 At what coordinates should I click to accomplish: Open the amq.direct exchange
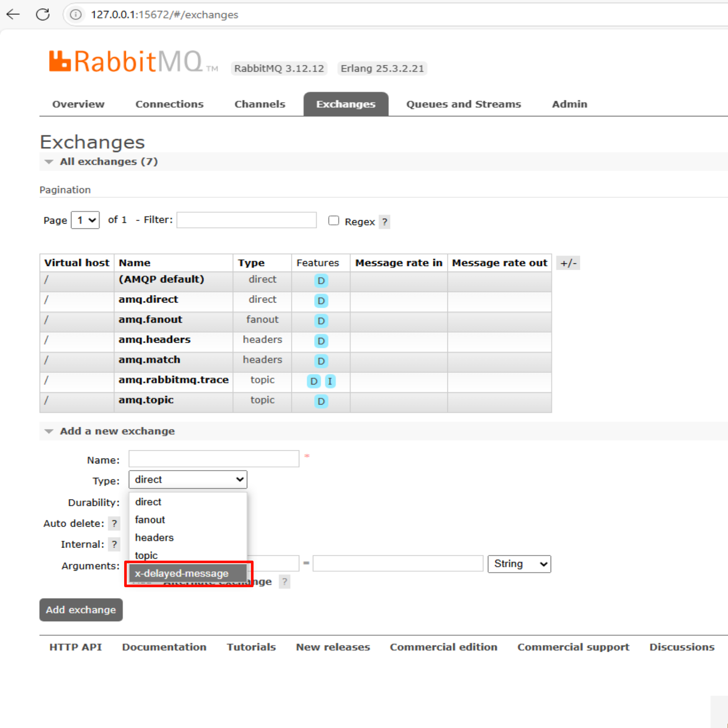tap(148, 299)
